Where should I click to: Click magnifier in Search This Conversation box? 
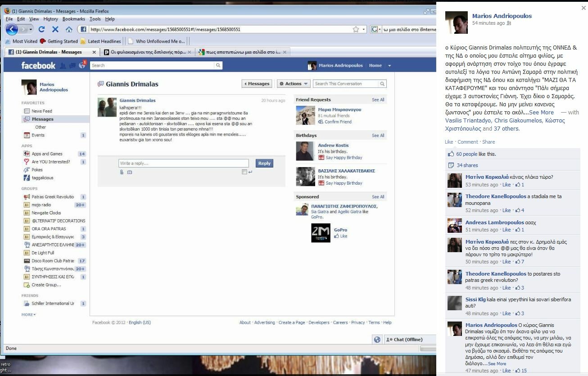382,84
